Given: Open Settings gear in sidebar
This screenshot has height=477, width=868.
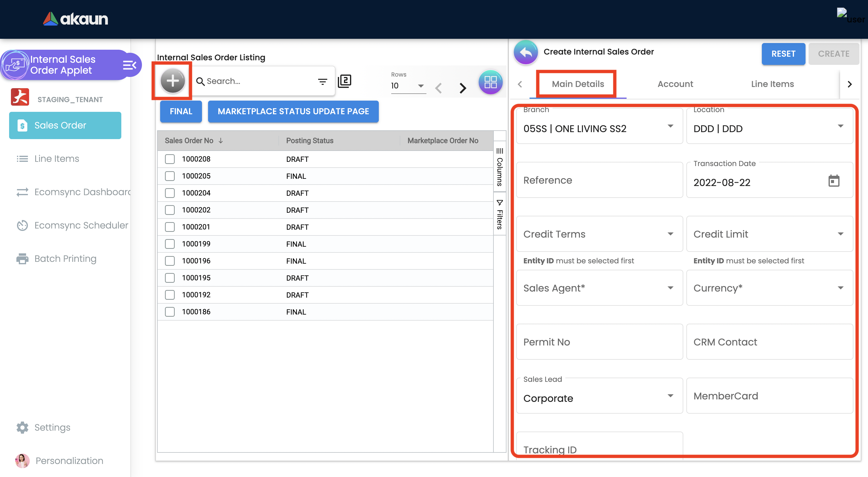Looking at the screenshot, I should [22, 427].
